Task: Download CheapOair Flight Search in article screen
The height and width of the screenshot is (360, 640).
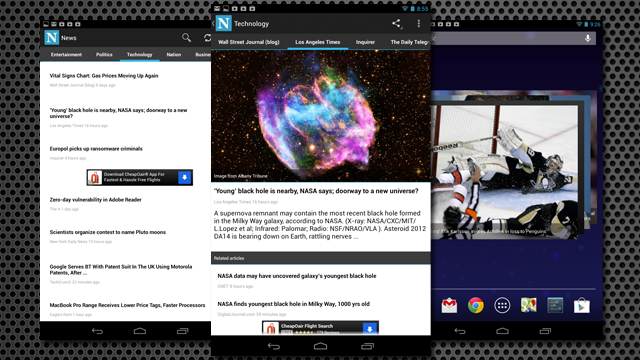Action: pyautogui.click(x=370, y=329)
